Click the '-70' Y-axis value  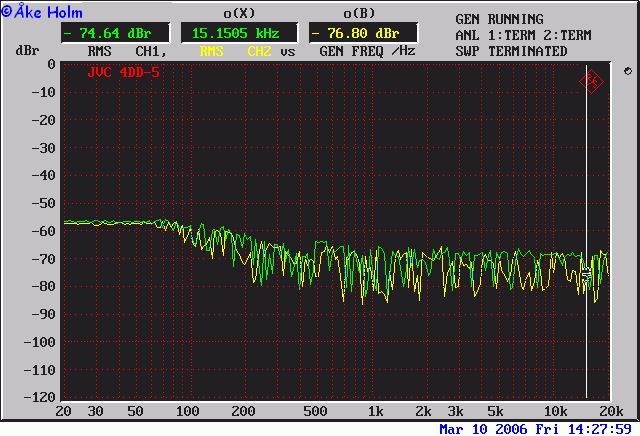pos(44,258)
